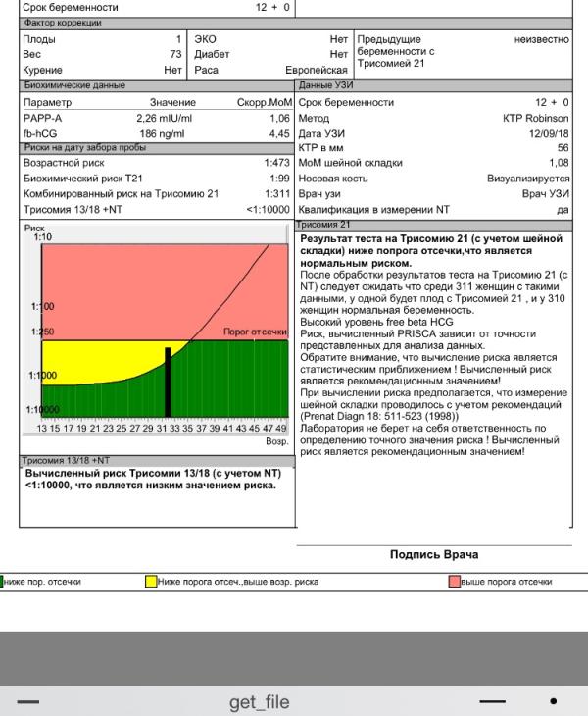The width and height of the screenshot is (588, 716).
Task: Click the 'Данные УЗИ' section header
Action: pyautogui.click(x=321, y=86)
